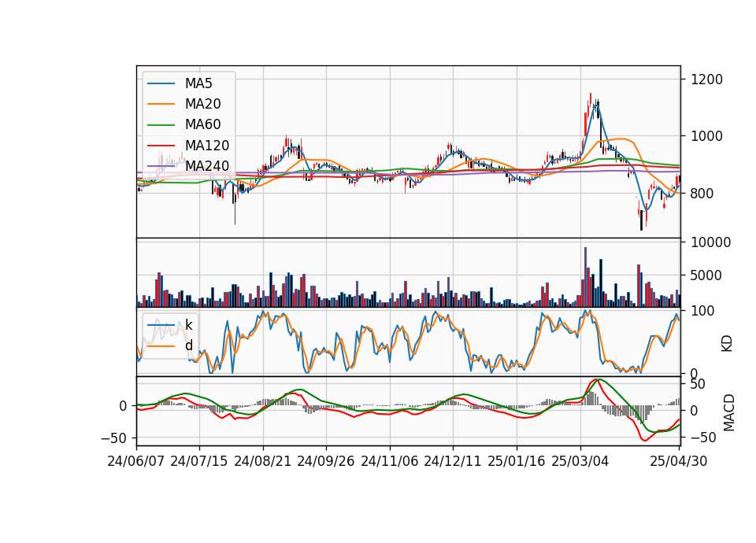Click the 10000 volume axis label
Image resolution: width=756 pixels, height=543 pixels.
click(710, 242)
